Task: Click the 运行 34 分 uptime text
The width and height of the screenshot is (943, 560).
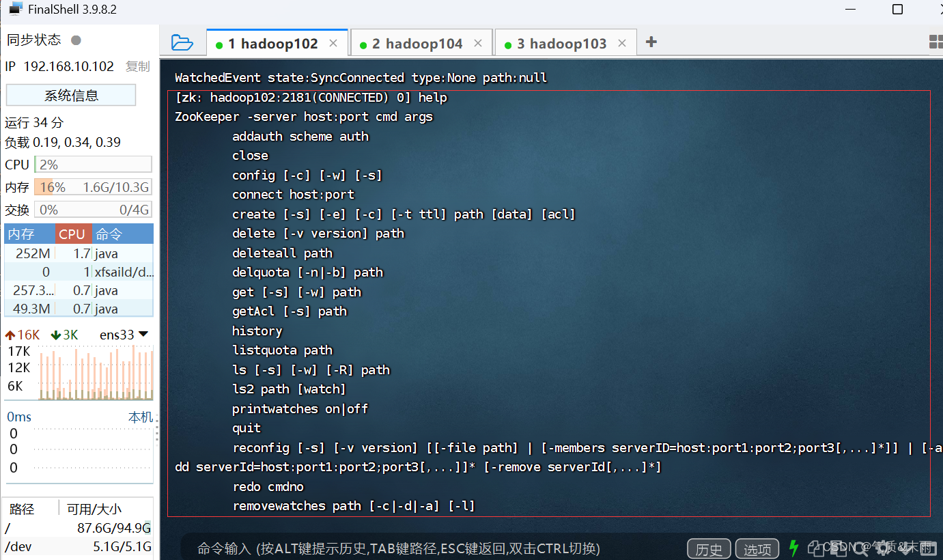Action: (x=34, y=123)
